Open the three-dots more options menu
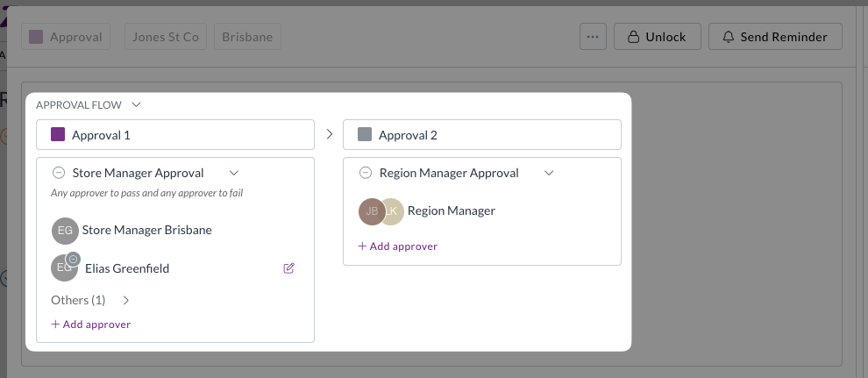868x378 pixels. coord(593,37)
